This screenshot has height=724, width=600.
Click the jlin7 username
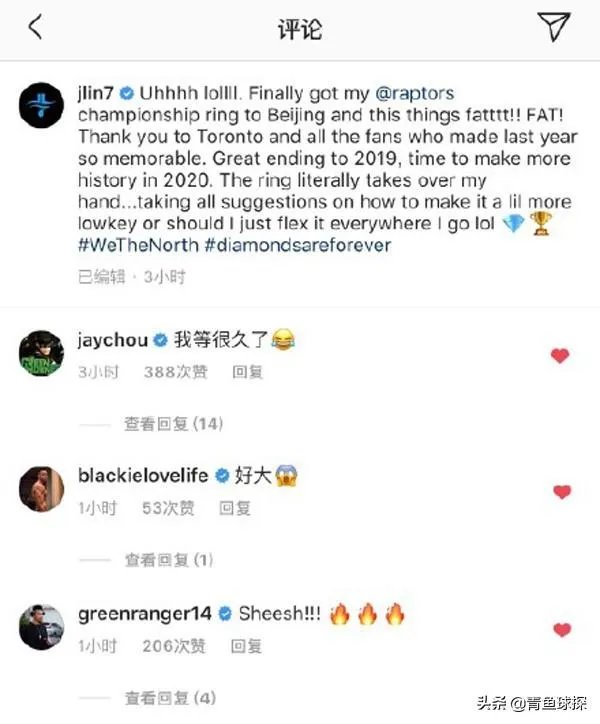pyautogui.click(x=96, y=93)
